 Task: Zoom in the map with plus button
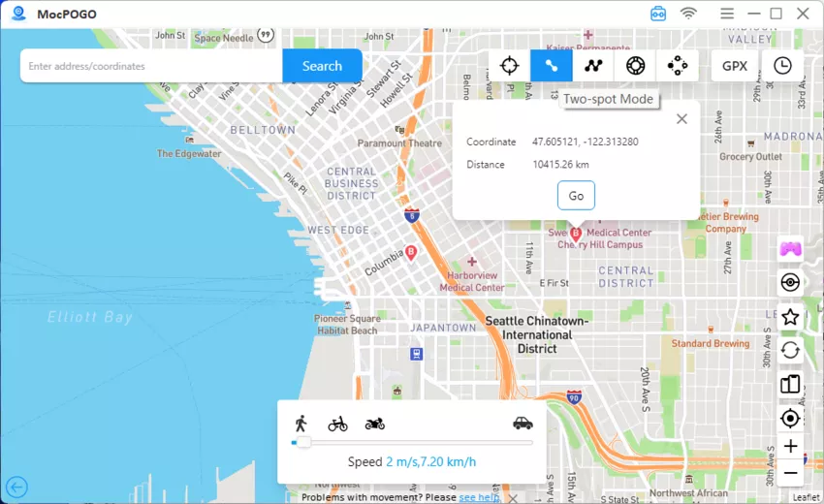click(790, 447)
